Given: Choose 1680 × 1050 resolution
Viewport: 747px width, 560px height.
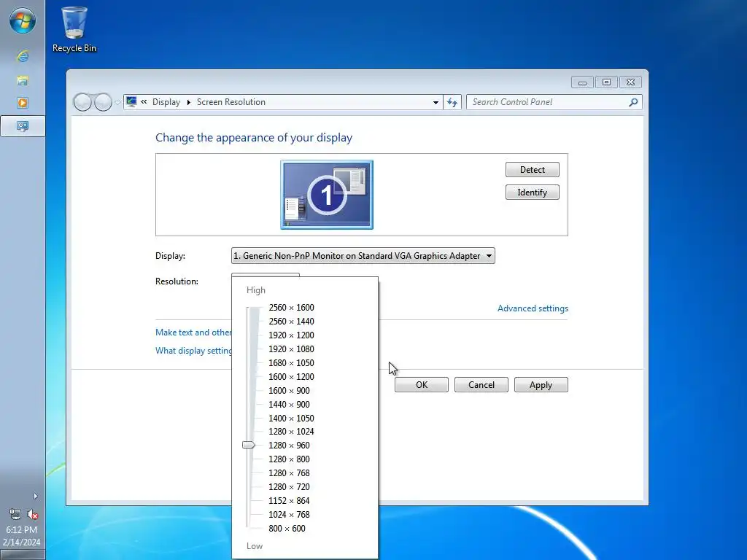Looking at the screenshot, I should tap(291, 363).
